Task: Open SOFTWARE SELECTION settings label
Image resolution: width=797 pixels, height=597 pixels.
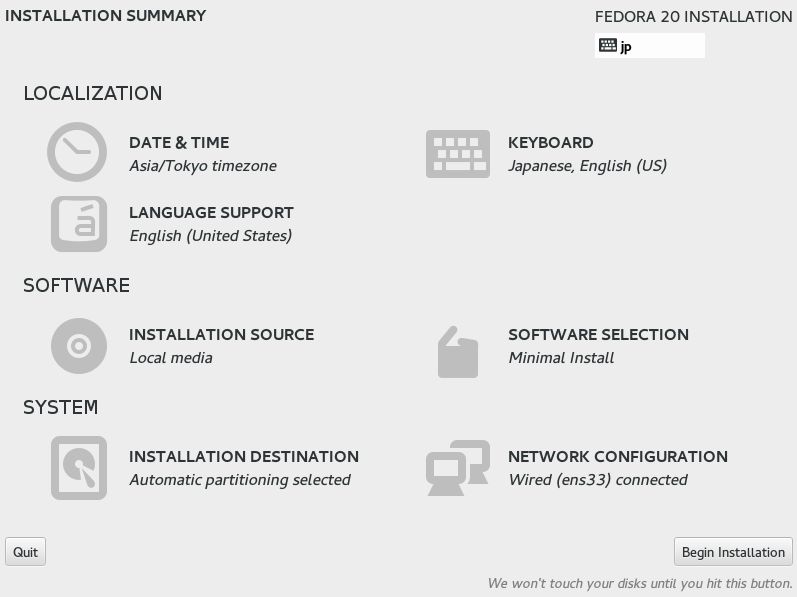Action: click(598, 335)
